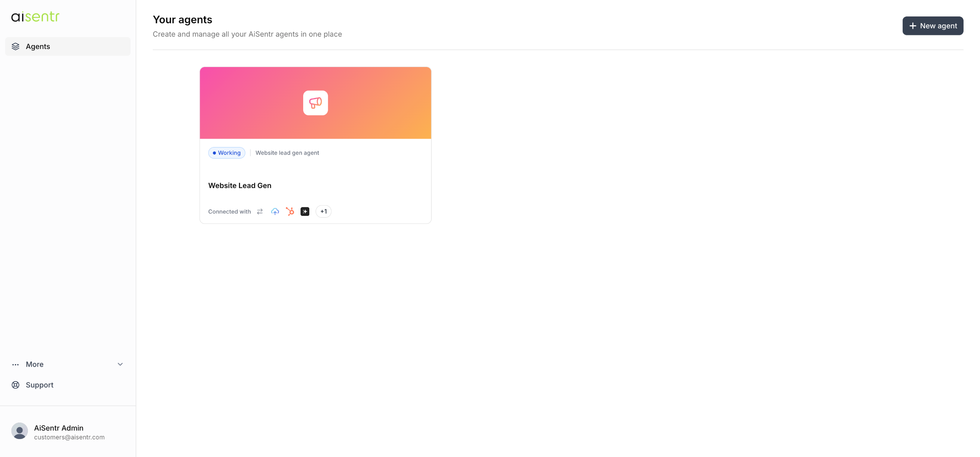Click the black sparkle integration icon

(305, 211)
